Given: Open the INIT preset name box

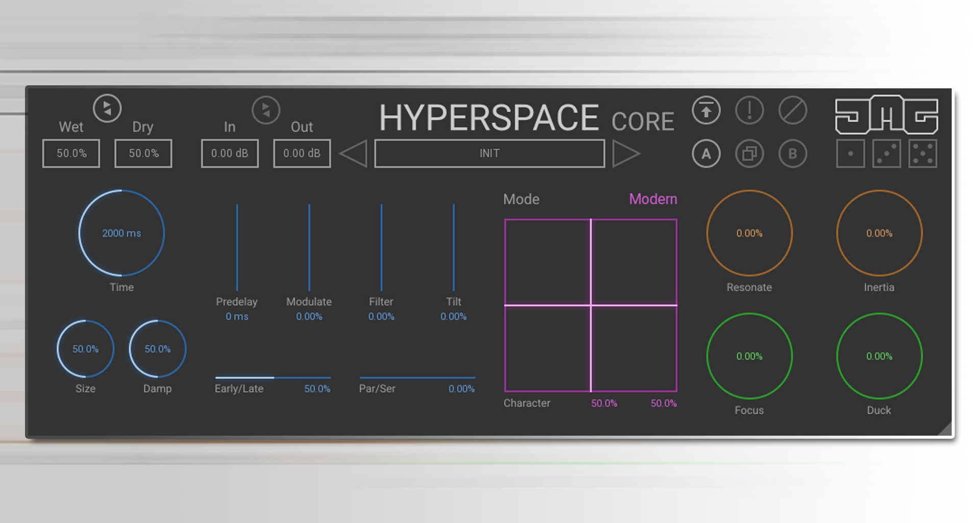Looking at the screenshot, I should coord(489,153).
